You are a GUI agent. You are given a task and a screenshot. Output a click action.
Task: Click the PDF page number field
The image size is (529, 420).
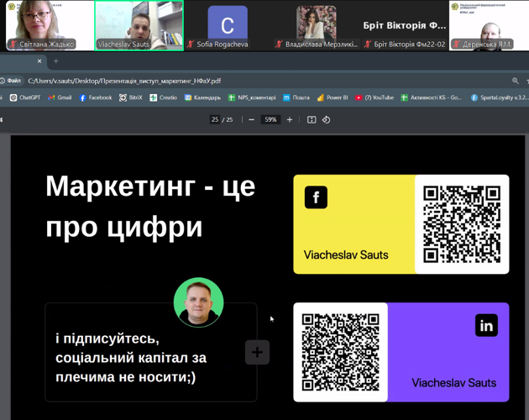(x=215, y=119)
